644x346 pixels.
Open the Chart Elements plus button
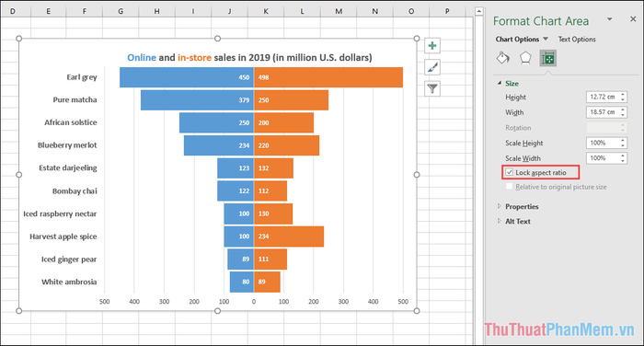tap(432, 46)
